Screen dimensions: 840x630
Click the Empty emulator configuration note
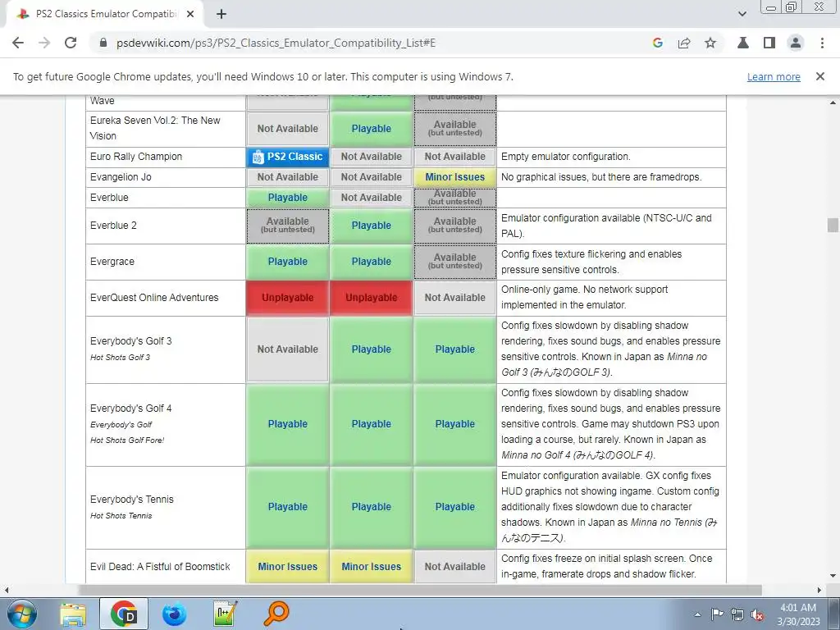pyautogui.click(x=566, y=157)
